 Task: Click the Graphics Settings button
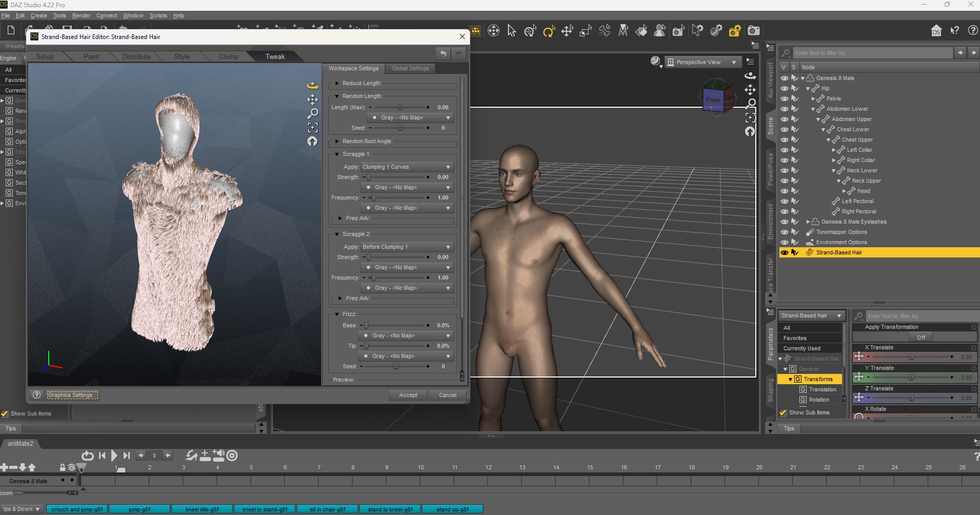coord(72,395)
